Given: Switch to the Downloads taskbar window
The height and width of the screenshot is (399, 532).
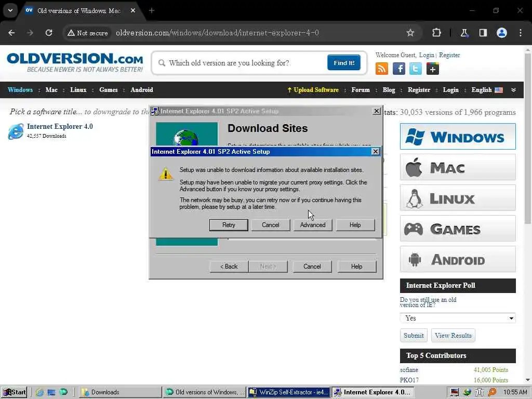Looking at the screenshot, I should [x=121, y=392].
